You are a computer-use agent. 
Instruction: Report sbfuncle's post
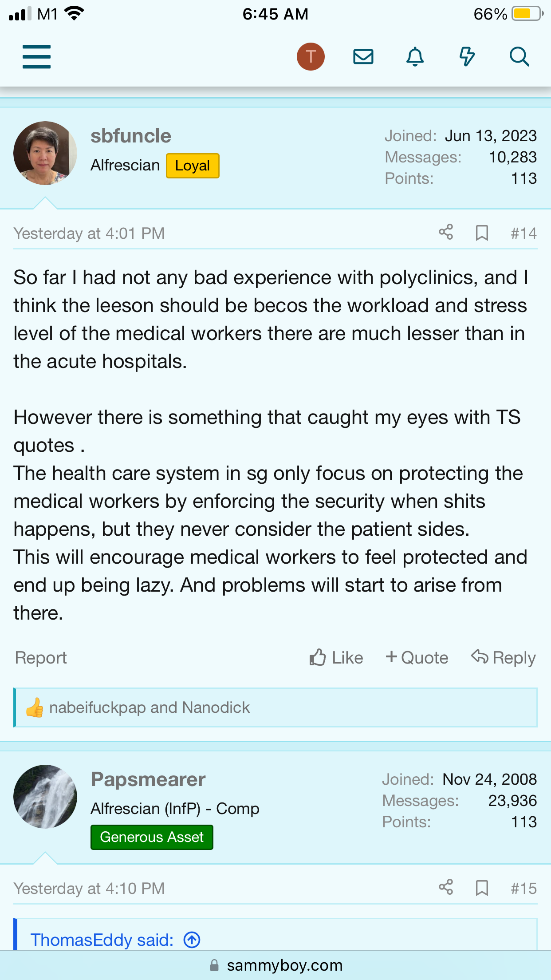coord(41,657)
